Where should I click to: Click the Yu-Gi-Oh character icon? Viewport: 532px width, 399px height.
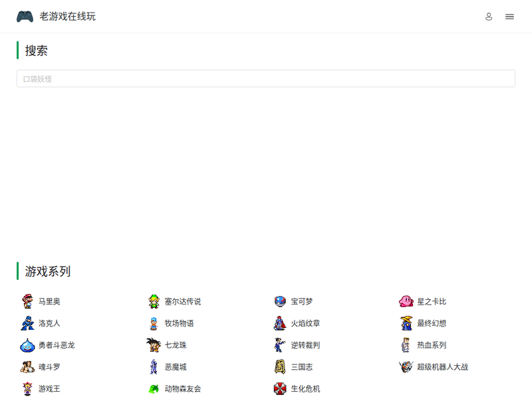tap(27, 389)
